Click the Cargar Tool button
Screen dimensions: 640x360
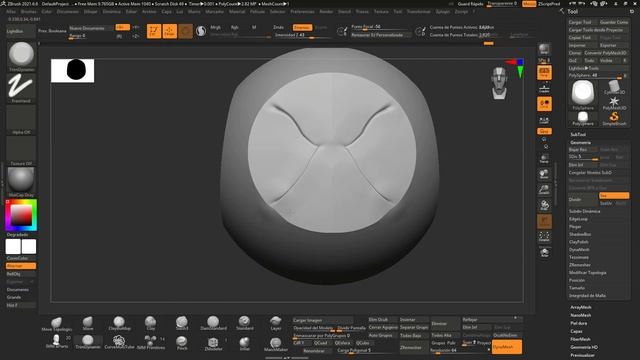[x=582, y=22]
